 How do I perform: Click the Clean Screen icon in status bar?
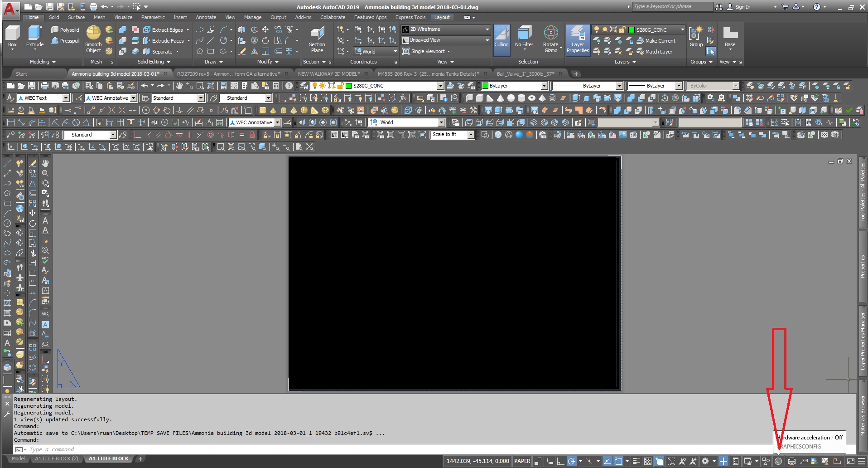(x=851, y=461)
